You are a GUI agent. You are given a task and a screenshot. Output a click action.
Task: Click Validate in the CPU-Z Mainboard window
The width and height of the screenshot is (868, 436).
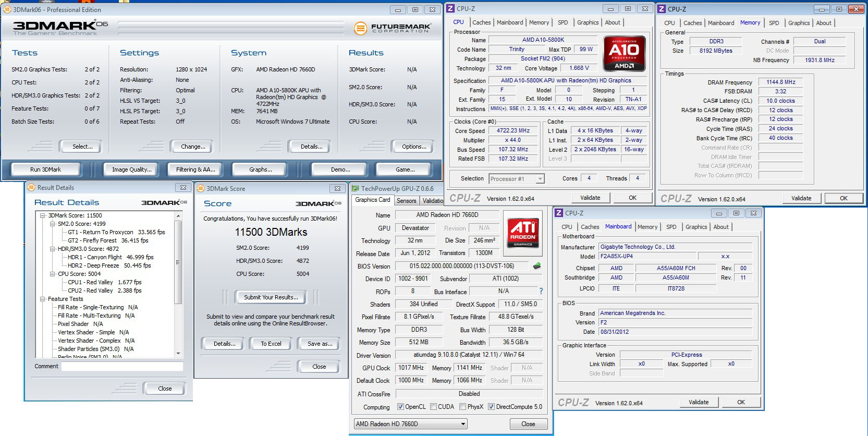click(699, 402)
